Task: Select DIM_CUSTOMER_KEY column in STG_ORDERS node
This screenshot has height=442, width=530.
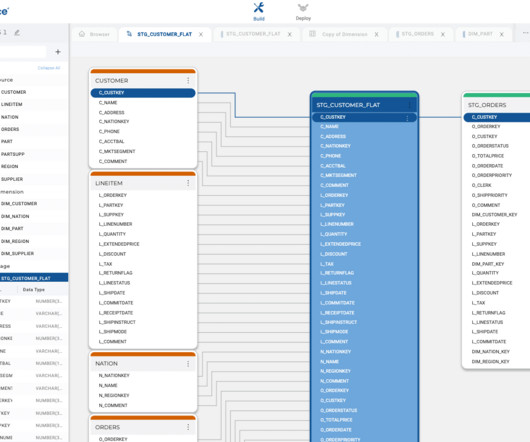Action: 494,215
